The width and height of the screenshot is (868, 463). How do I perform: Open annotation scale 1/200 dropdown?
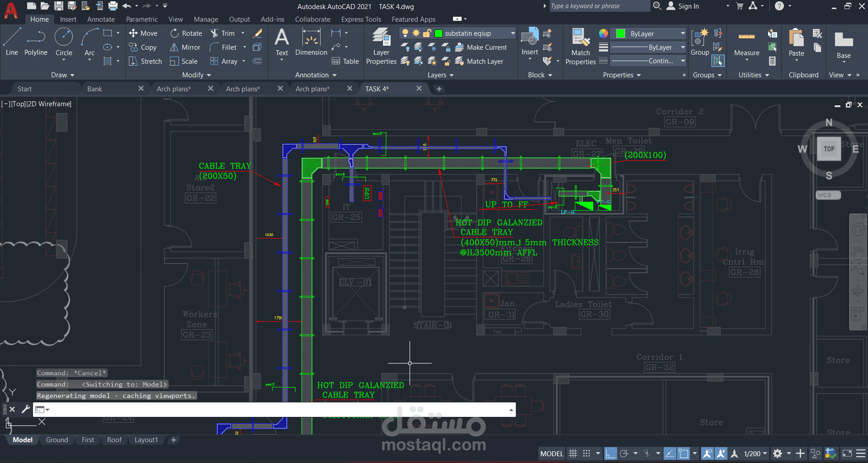point(755,453)
